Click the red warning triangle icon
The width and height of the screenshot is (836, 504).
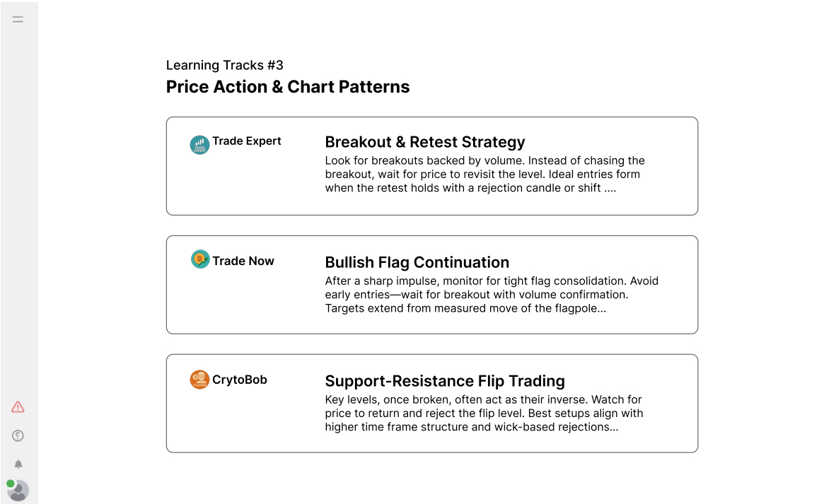click(x=18, y=407)
